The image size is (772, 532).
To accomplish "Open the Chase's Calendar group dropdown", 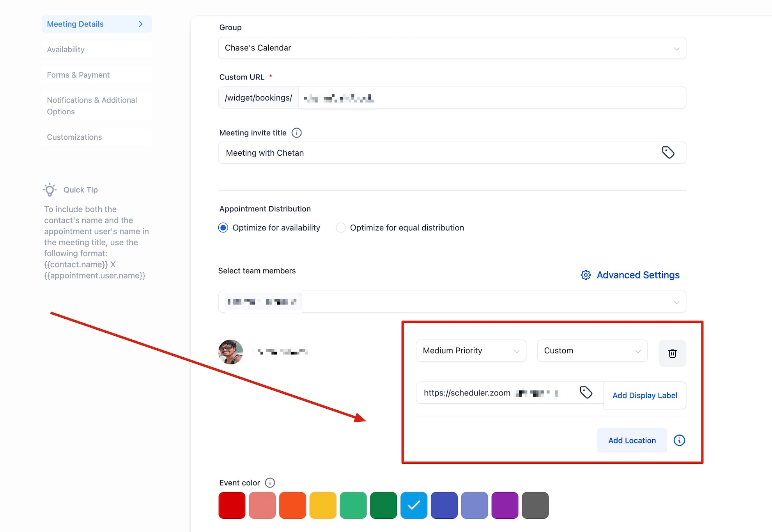I will [452, 48].
